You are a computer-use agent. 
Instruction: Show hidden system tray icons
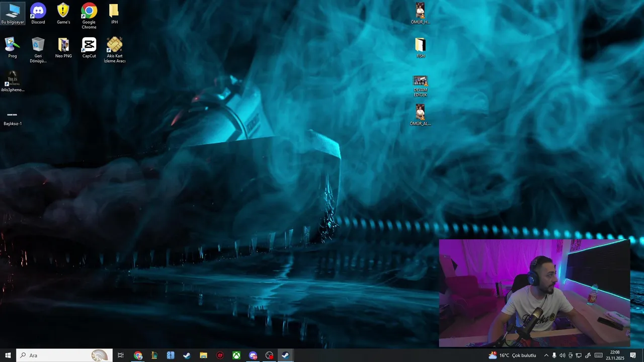coord(546,355)
